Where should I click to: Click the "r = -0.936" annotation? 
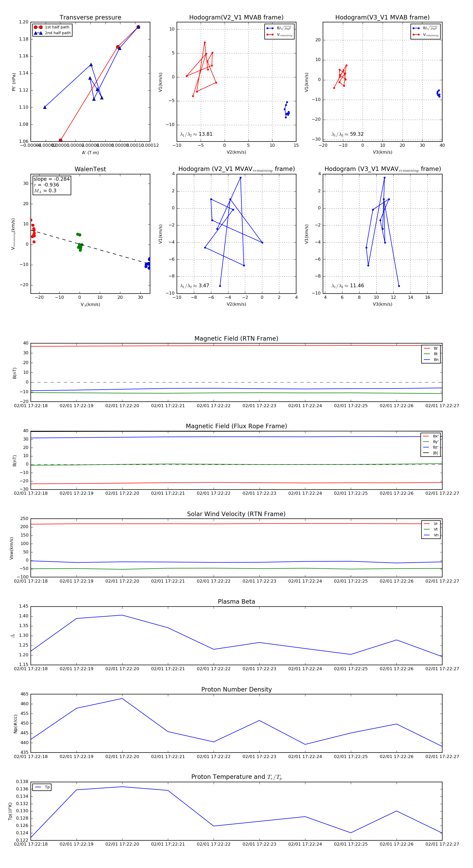pos(47,185)
